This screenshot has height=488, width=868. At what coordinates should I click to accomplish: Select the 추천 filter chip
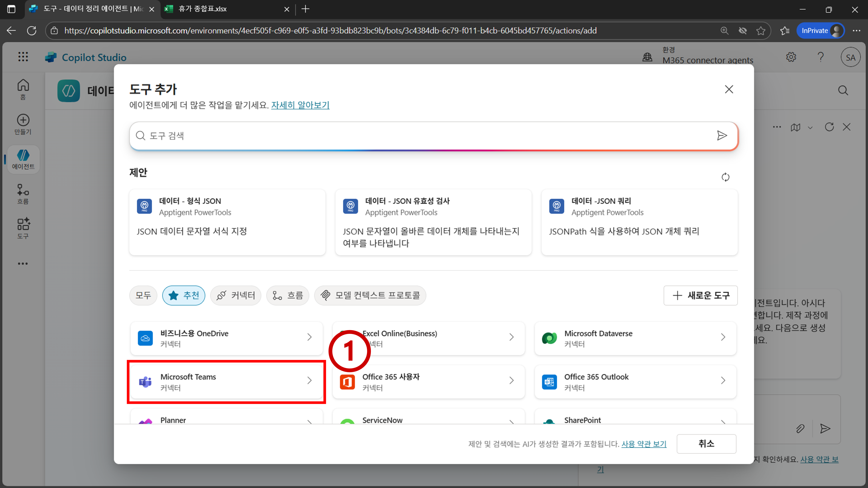[184, 295]
